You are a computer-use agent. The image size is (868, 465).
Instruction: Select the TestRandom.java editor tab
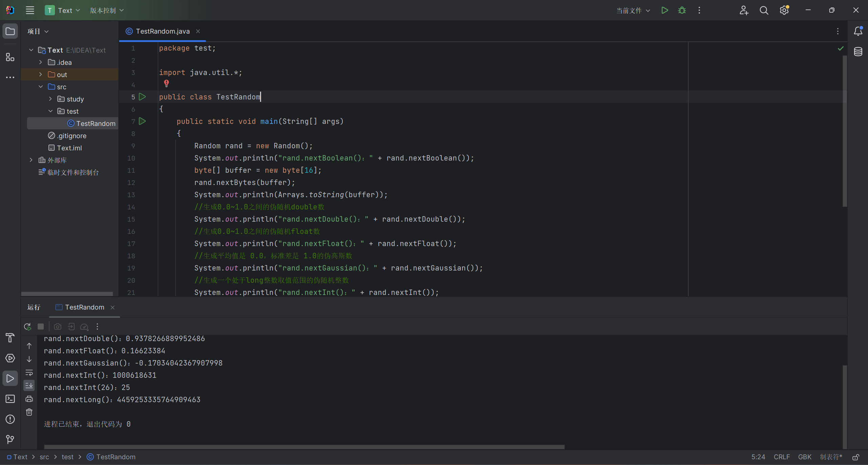162,31
